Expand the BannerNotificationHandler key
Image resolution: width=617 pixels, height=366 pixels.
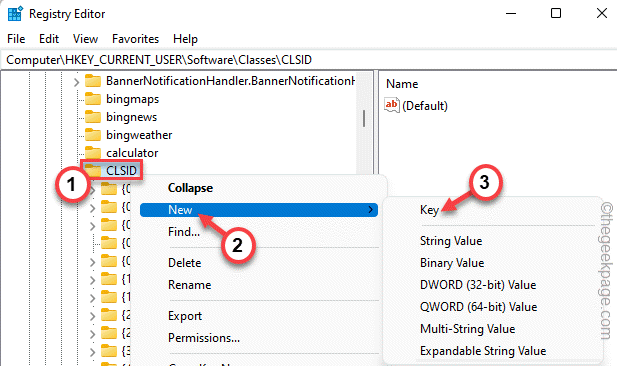(76, 82)
